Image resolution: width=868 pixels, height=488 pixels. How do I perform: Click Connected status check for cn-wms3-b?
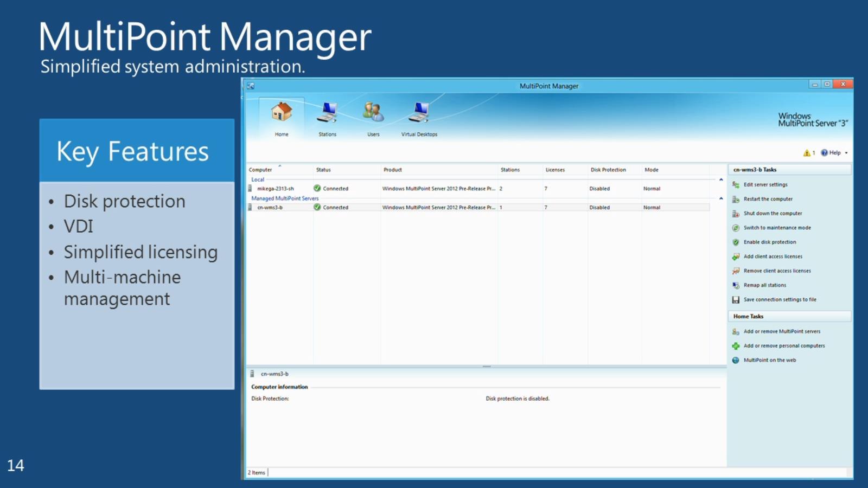[x=317, y=207]
